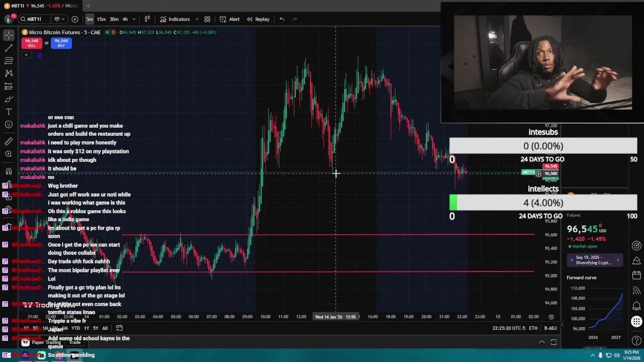Collapse the chart legend with the chevron
Screen dimensions: 644x362
(26, 55)
